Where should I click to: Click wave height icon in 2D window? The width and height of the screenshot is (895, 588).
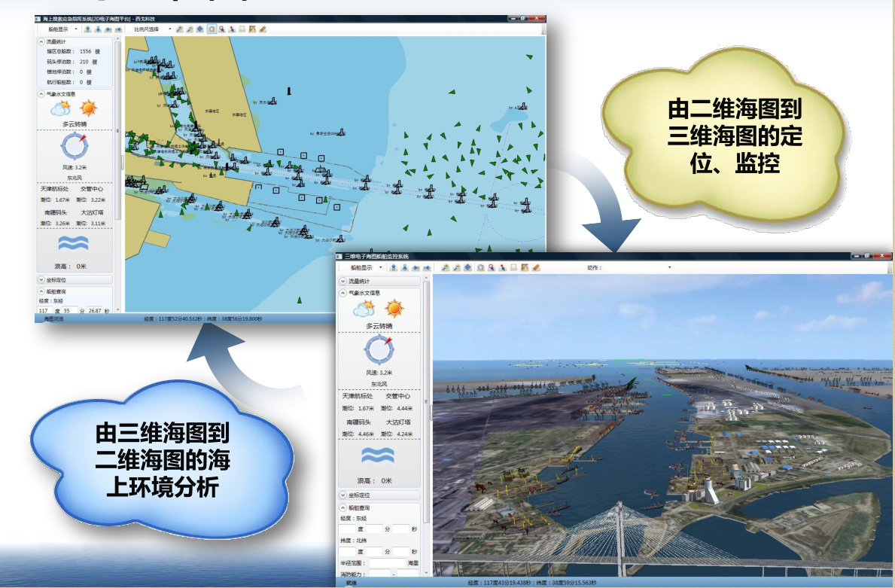click(x=74, y=243)
